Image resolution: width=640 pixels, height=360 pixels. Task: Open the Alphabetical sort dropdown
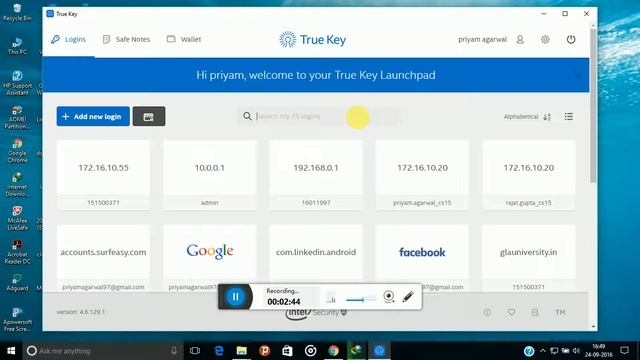pyautogui.click(x=527, y=117)
